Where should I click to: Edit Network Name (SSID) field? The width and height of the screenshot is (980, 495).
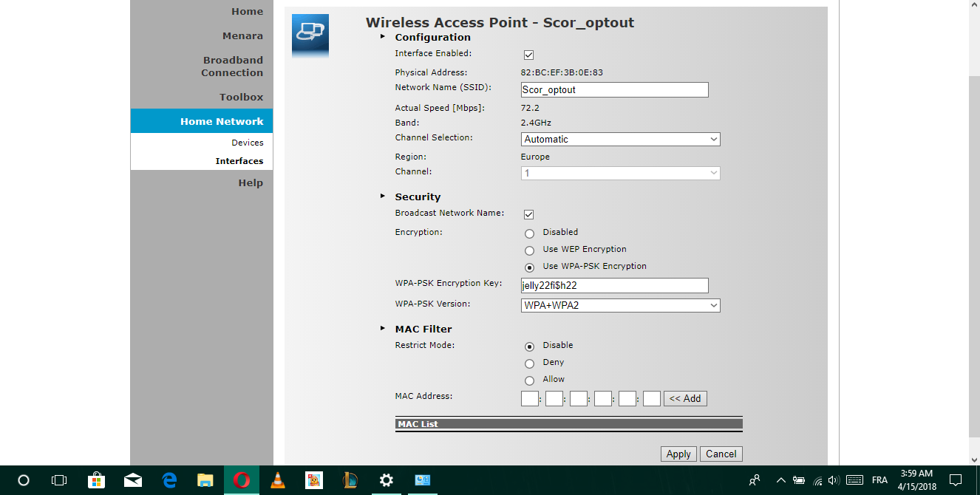[x=615, y=89]
